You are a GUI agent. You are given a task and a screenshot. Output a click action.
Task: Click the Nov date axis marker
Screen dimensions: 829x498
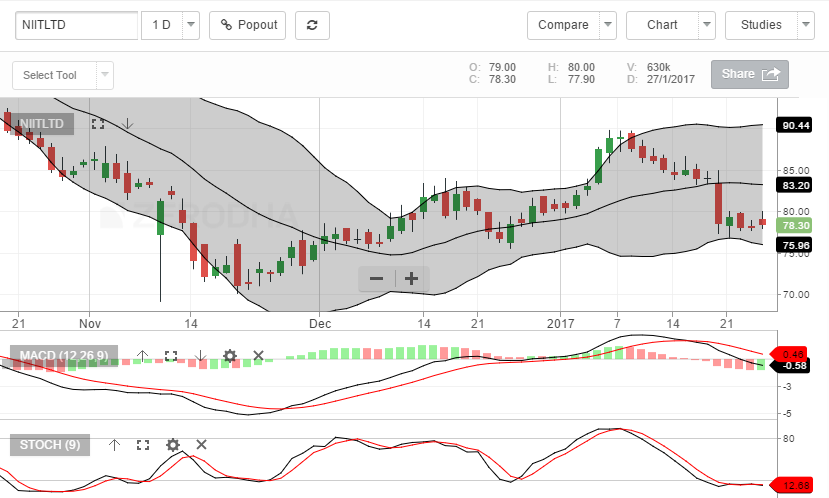coord(90,324)
